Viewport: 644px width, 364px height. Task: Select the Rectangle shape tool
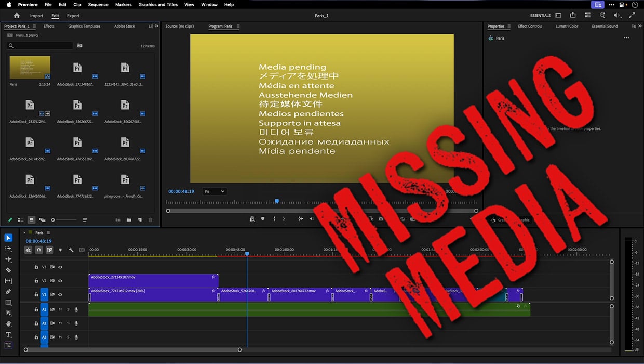click(8, 302)
